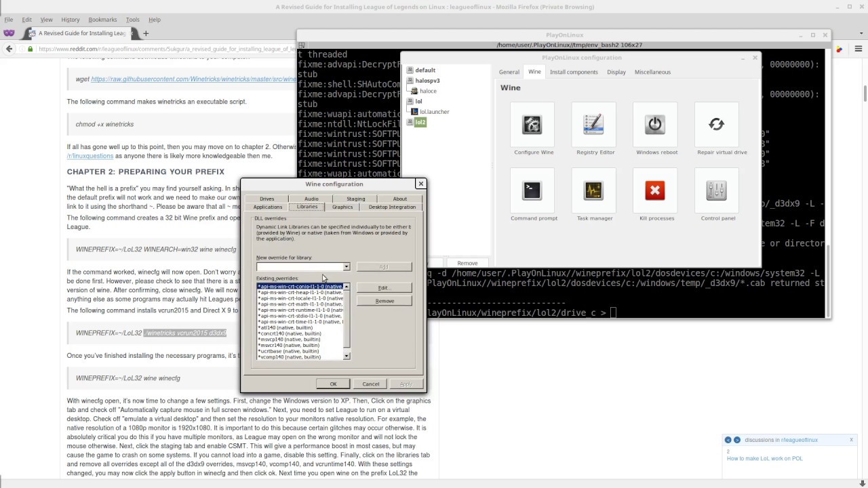This screenshot has width=868, height=488.
Task: Click the Windows reboot power icon
Action: [655, 125]
